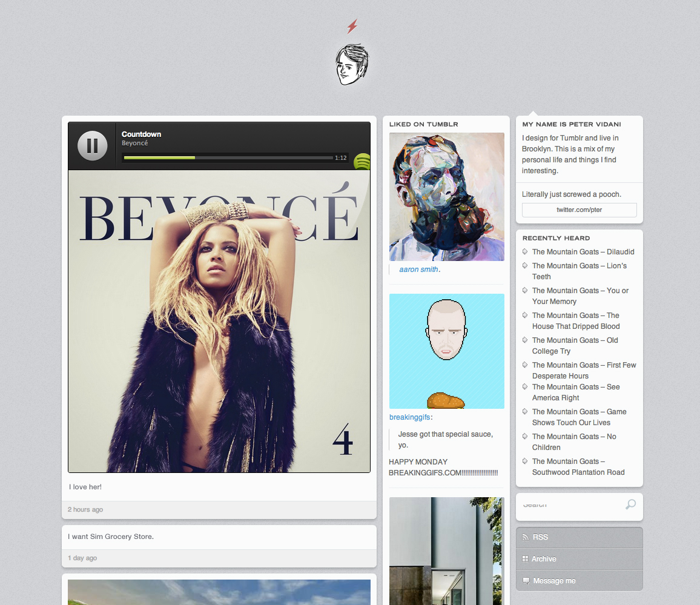The height and width of the screenshot is (605, 700).
Task: Click the Spotify logo in the player
Action: coord(362,162)
